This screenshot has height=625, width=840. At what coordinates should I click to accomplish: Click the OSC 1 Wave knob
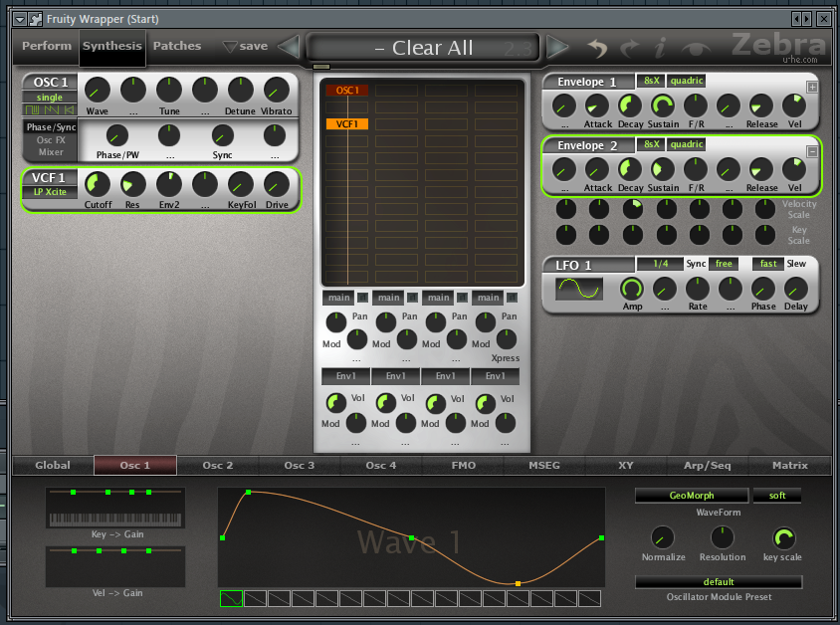98,90
